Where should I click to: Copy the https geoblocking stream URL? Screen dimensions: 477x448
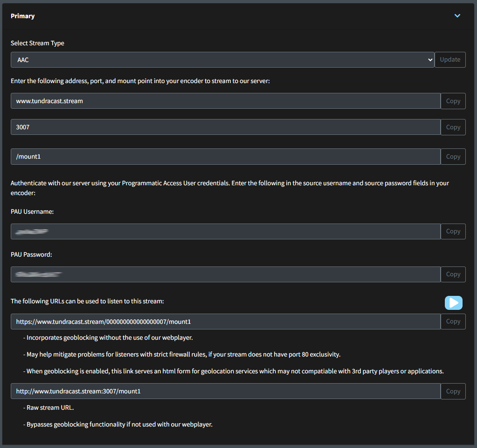453,322
